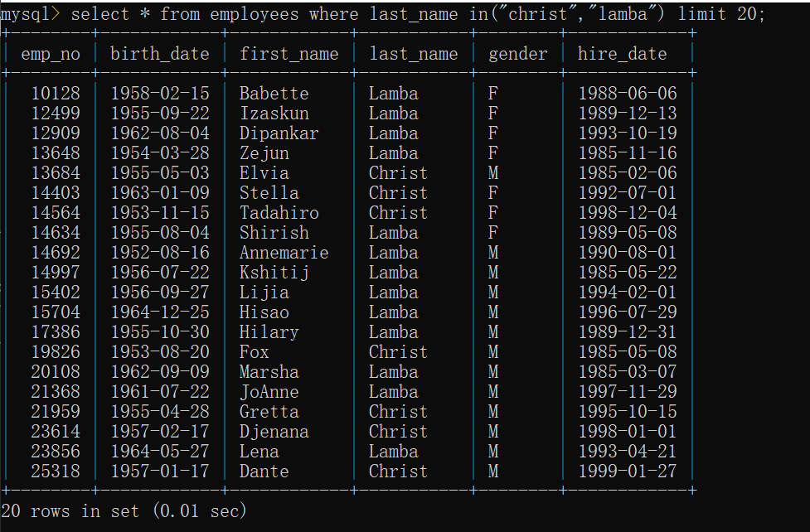This screenshot has width=810, height=532.
Task: Click the gender column header
Action: tap(517, 54)
